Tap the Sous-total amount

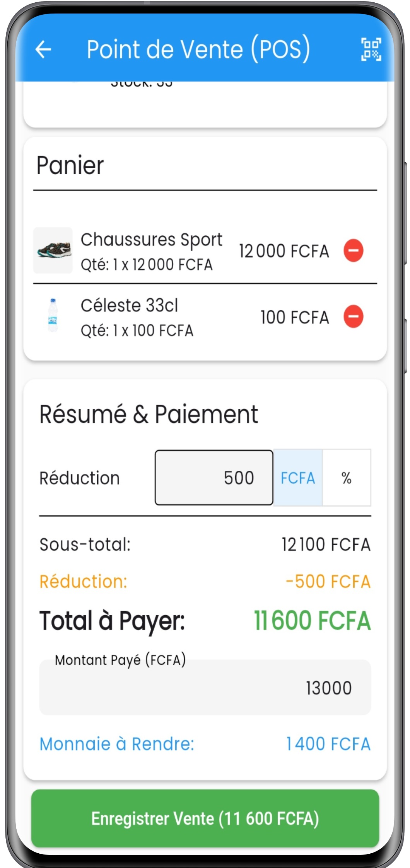(326, 545)
